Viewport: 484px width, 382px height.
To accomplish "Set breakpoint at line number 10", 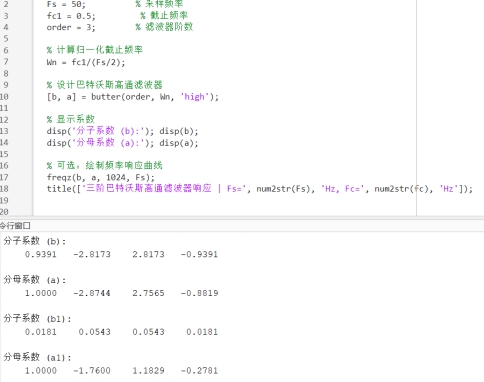I will tap(4, 97).
